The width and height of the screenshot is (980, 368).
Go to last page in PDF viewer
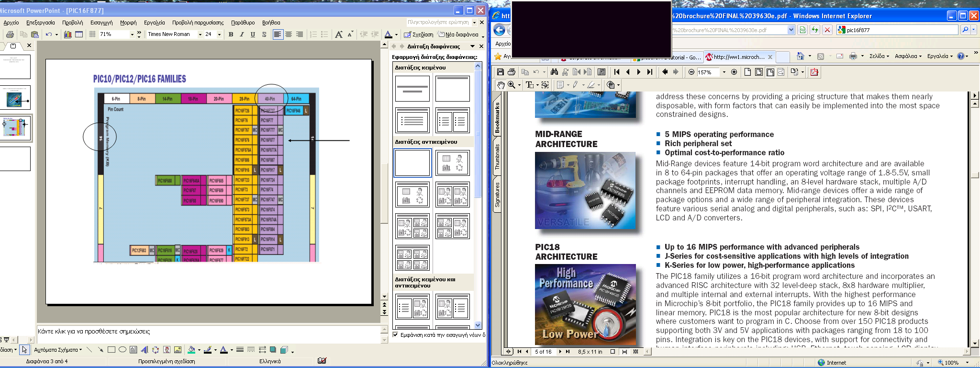650,72
